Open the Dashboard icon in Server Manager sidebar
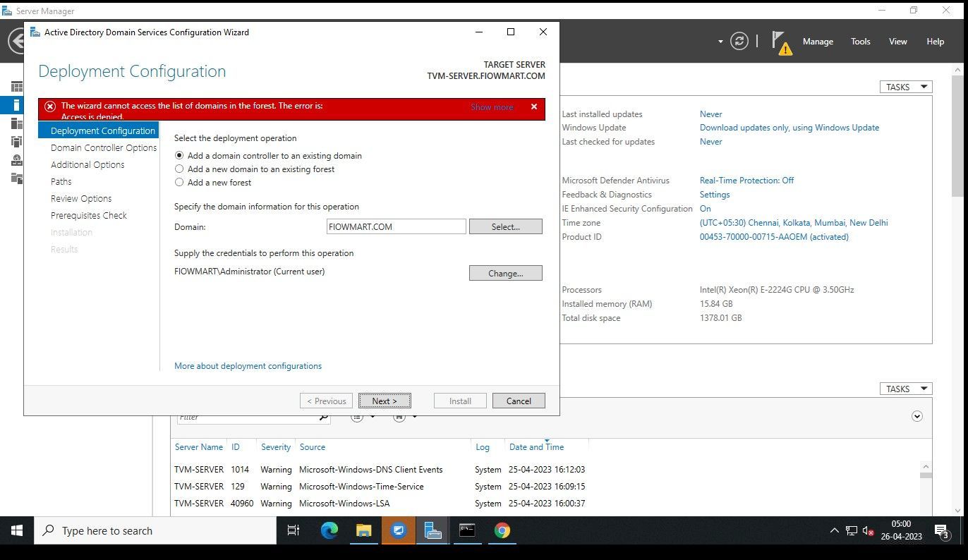This screenshot has width=968, height=560. pos(16,87)
